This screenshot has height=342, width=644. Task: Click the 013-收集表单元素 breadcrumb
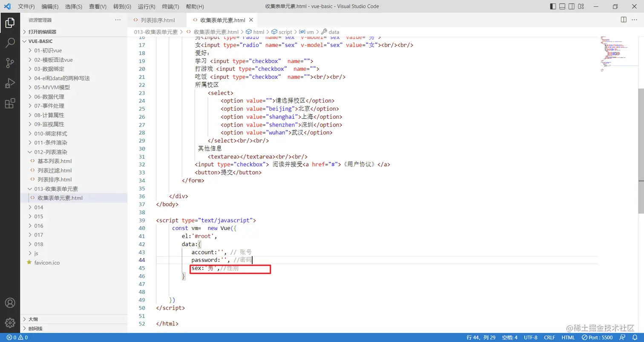point(156,32)
